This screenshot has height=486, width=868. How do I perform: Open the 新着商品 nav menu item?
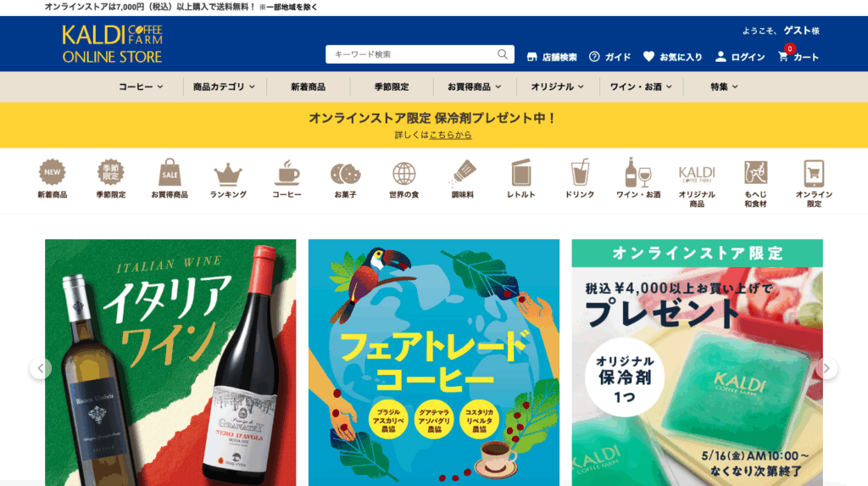click(x=308, y=87)
